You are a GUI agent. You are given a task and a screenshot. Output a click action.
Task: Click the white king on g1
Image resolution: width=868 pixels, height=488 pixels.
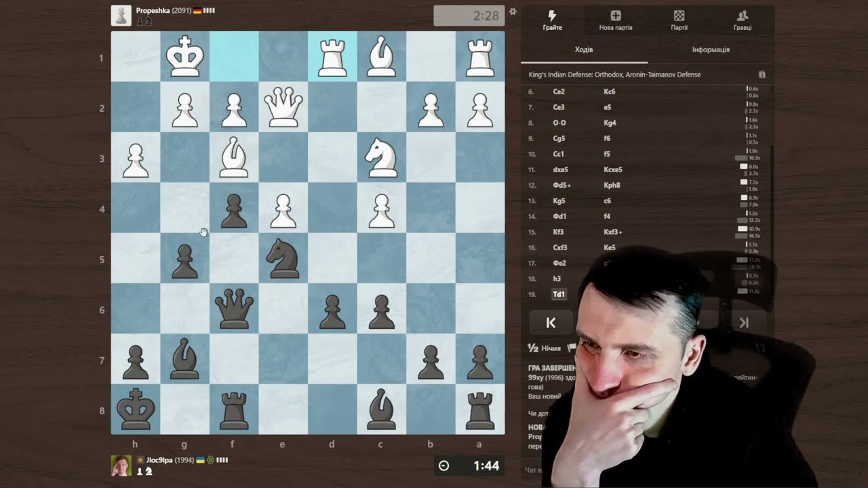pos(185,57)
